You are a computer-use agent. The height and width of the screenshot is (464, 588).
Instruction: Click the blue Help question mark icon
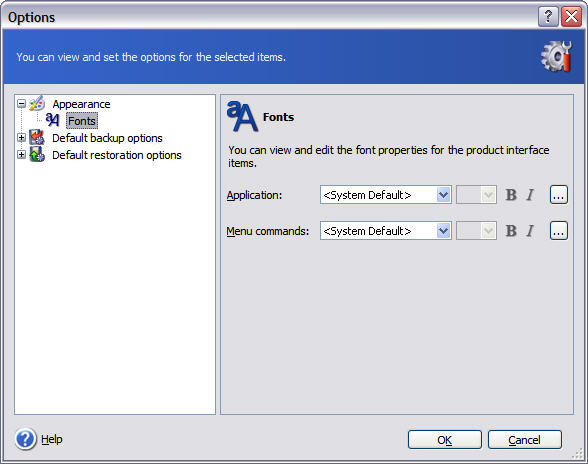point(26,439)
